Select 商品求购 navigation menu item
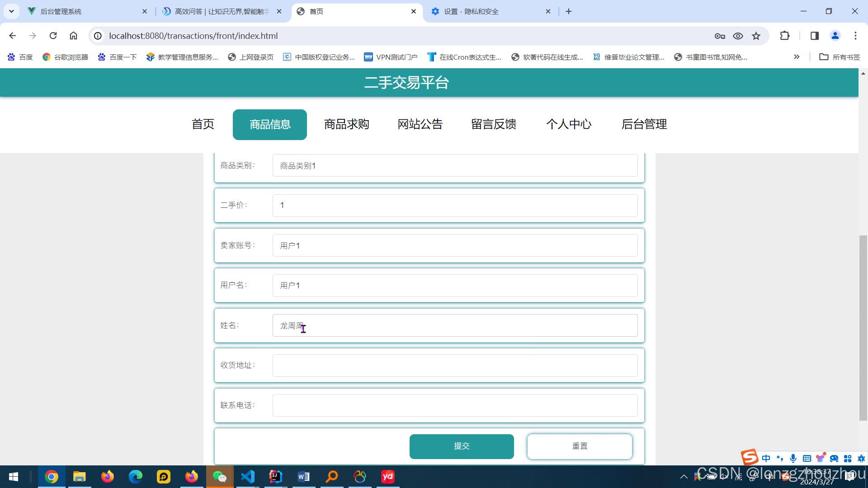 [x=346, y=124]
